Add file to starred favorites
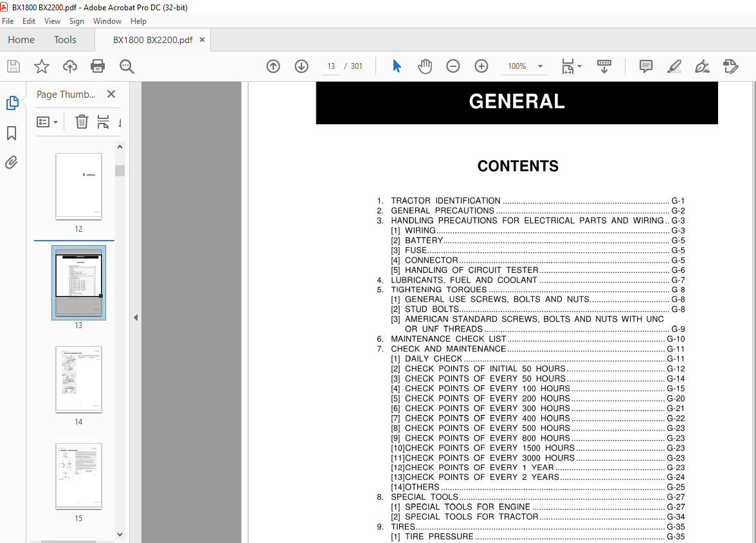This screenshot has height=543, width=756. click(x=41, y=66)
